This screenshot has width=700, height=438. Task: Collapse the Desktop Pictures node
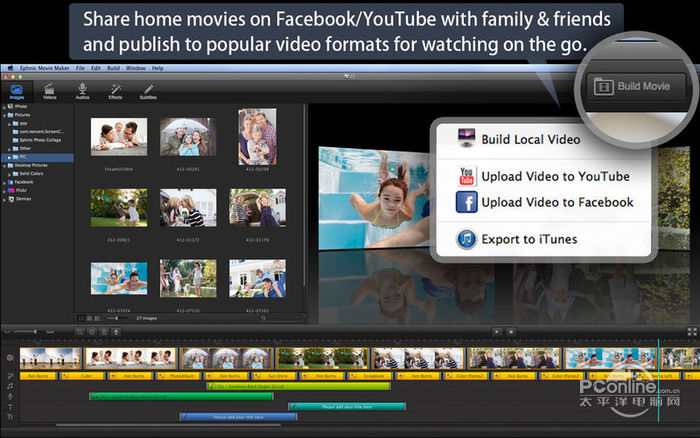click(x=4, y=166)
